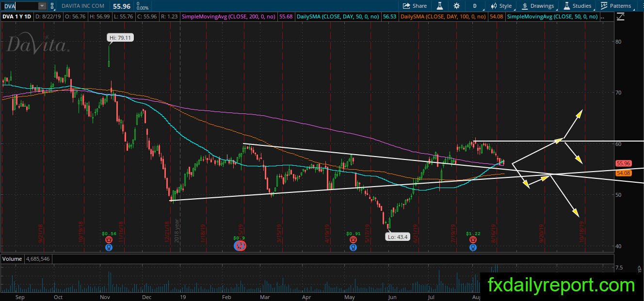Viewport: 644px width, 301px height.
Task: Click the 5/17/19 expiration date marker
Action: (368, 233)
